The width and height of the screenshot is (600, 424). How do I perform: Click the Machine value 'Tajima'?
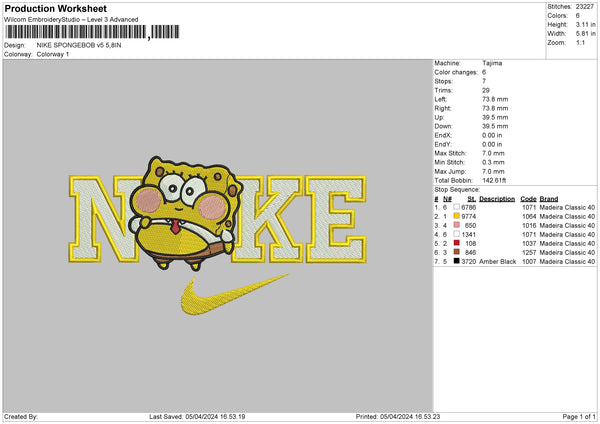[492, 63]
